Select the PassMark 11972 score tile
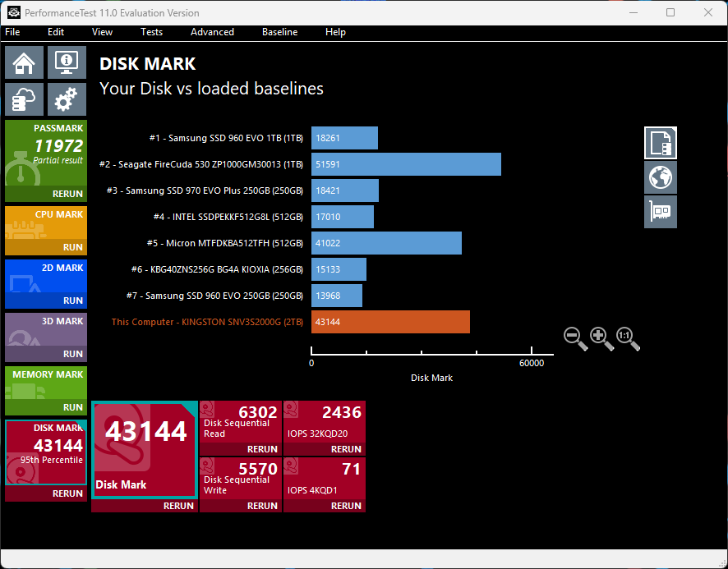Viewport: 728px width, 569px height. pos(46,154)
